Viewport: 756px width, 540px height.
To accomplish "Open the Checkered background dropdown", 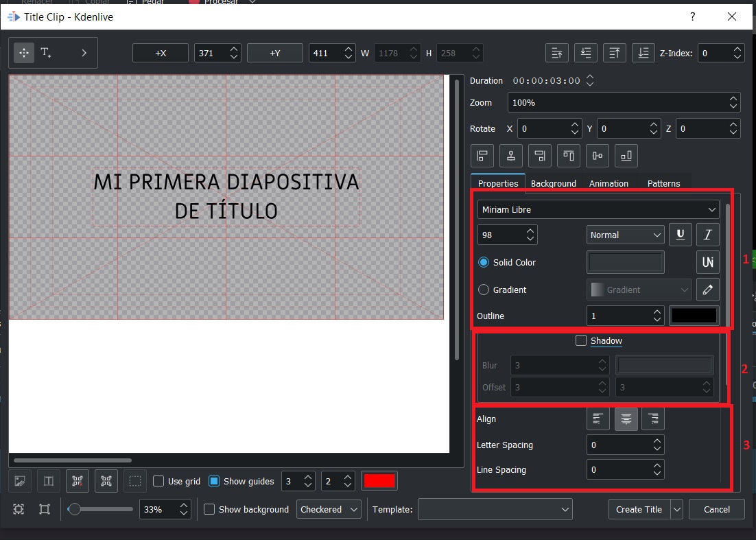I will tap(329, 509).
